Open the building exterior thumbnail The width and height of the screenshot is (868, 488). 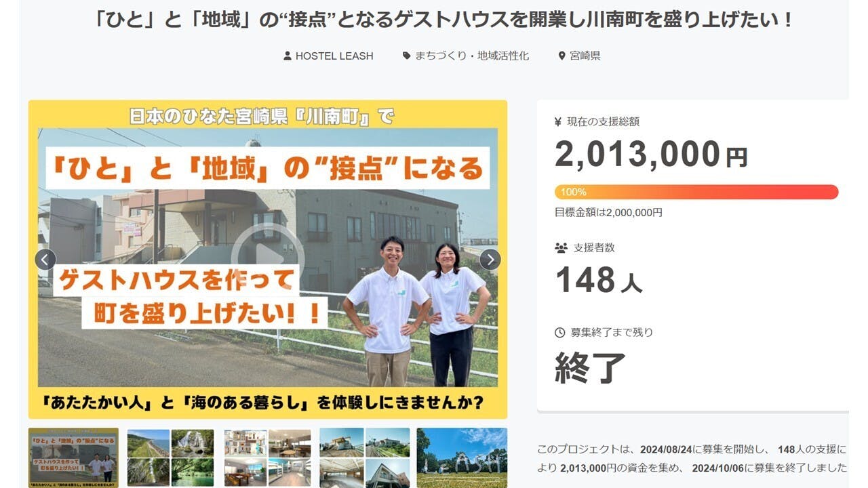364,457
